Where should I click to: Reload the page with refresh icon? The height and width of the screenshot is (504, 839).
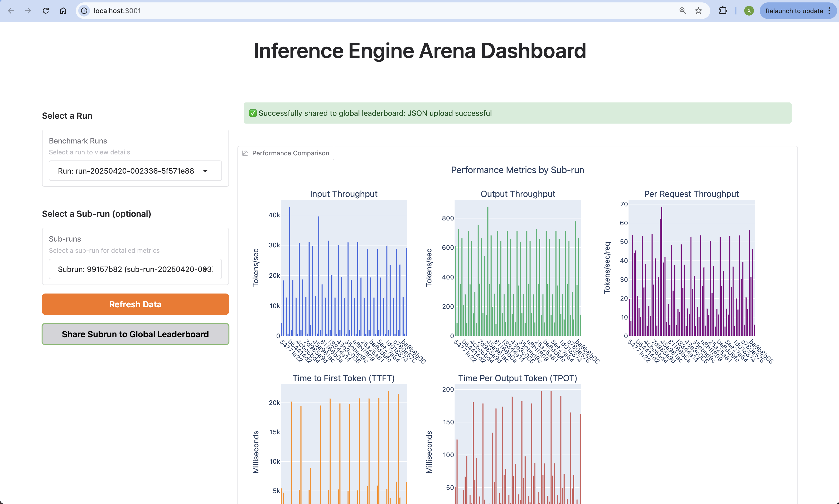tap(45, 11)
